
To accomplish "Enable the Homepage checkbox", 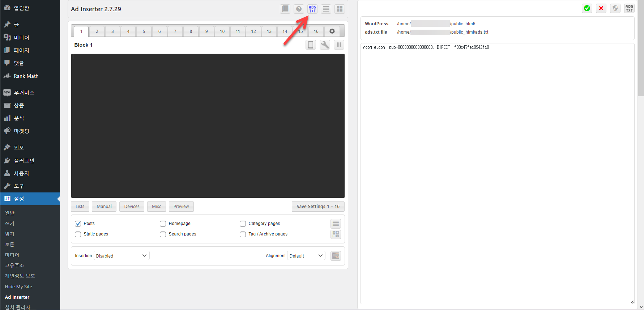I will (163, 224).
